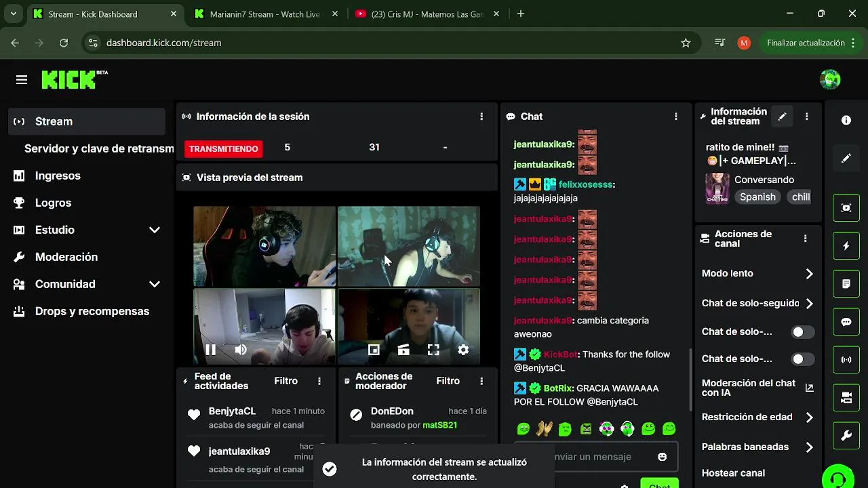Open the emoji picker in the message box

click(663, 457)
